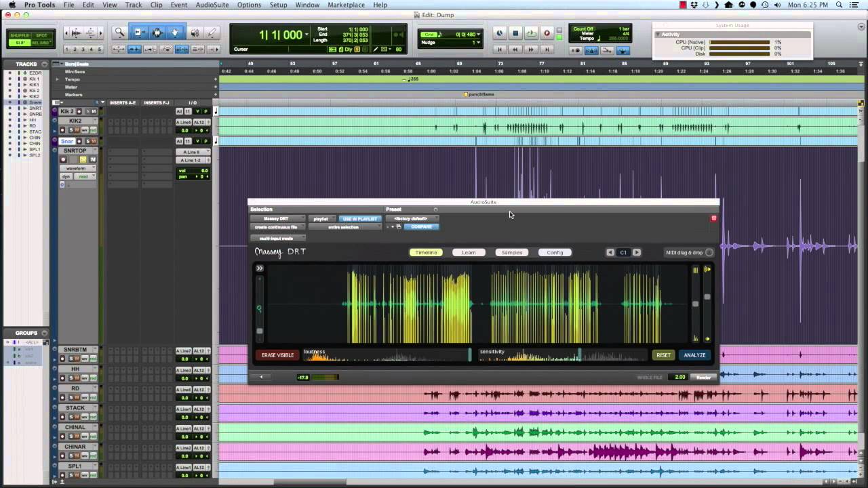Open the multi-input mode dropdown

pos(277,238)
